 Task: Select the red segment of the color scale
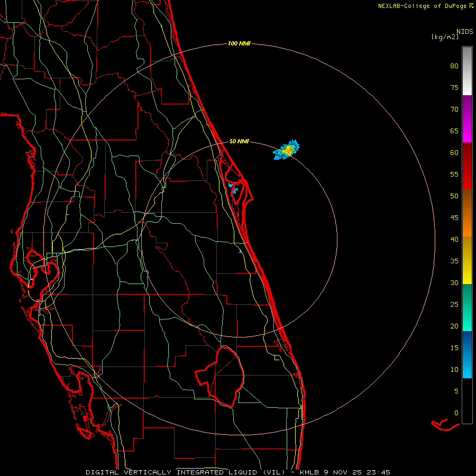click(467, 166)
